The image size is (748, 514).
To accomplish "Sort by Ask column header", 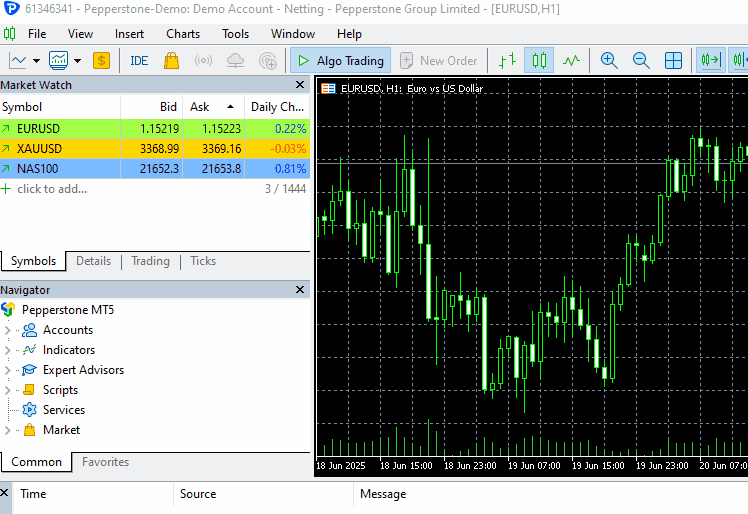I will pos(214,107).
